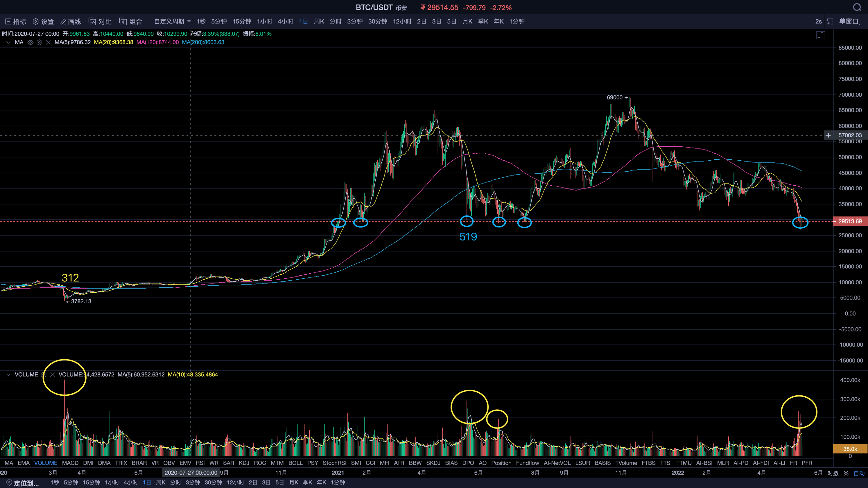Click the search magnifier icon
The width and height of the screenshot is (868, 488).
(856, 8)
